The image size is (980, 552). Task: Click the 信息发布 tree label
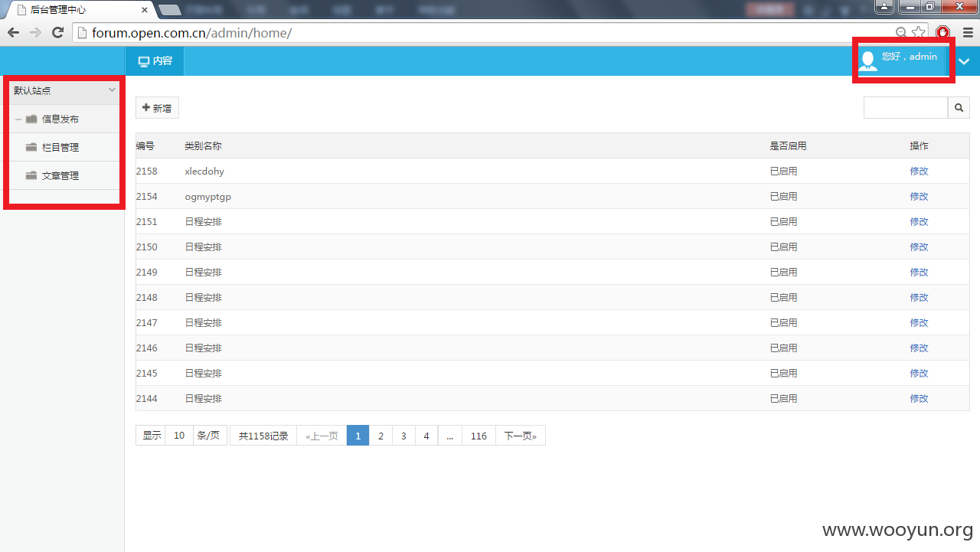[60, 119]
